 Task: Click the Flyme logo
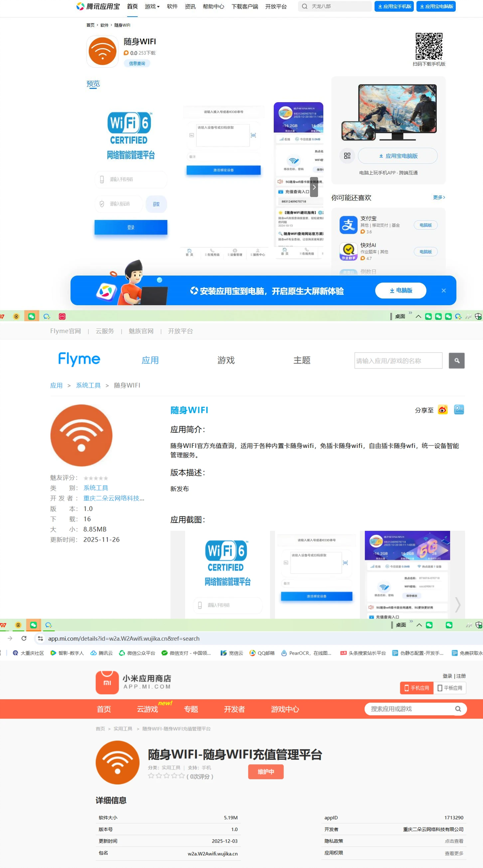click(x=79, y=359)
